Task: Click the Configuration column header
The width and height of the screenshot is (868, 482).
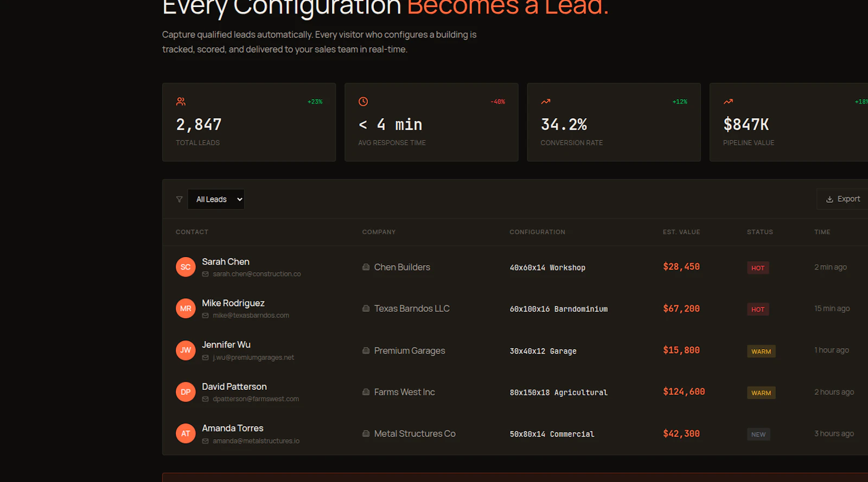Action: click(x=538, y=232)
